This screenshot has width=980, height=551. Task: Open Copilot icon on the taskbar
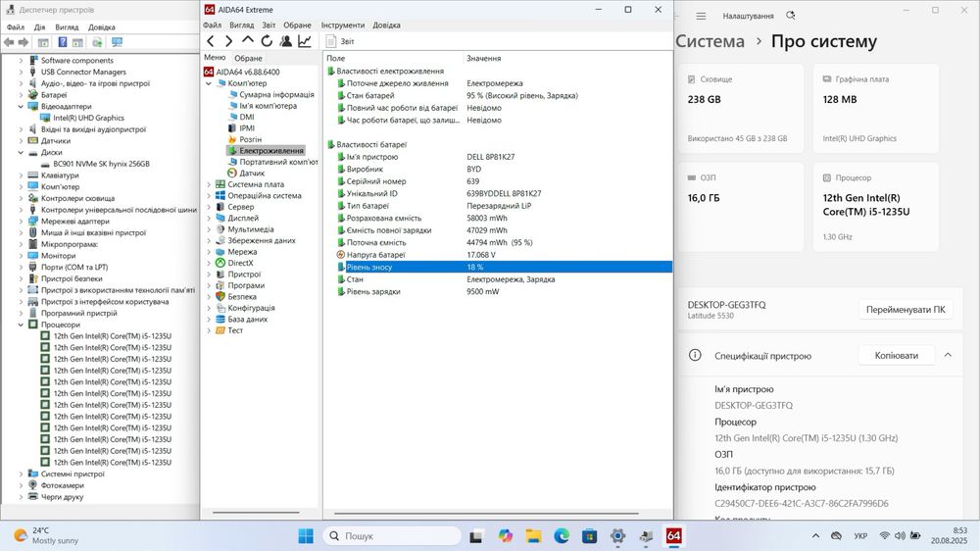505,536
